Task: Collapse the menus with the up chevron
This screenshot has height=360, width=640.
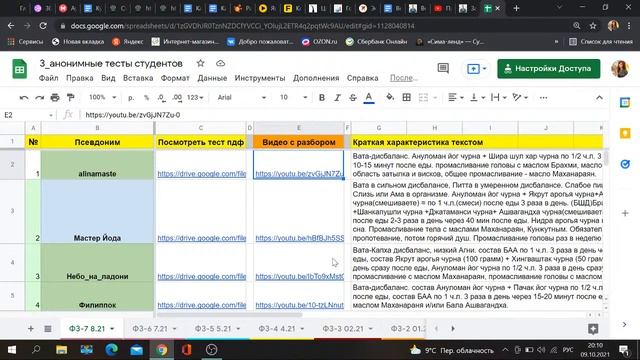Action: click(x=599, y=98)
